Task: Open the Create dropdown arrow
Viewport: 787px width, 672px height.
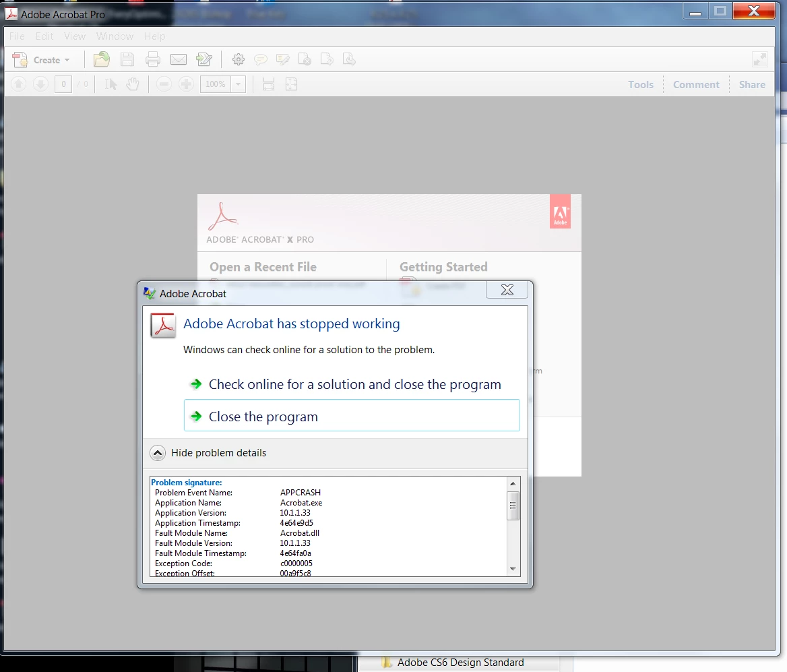Action: [x=67, y=60]
